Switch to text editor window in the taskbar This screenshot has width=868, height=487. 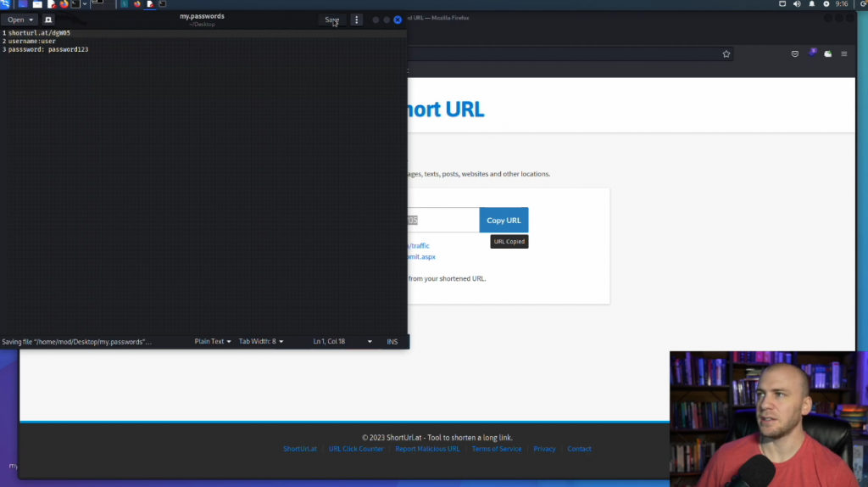click(150, 4)
